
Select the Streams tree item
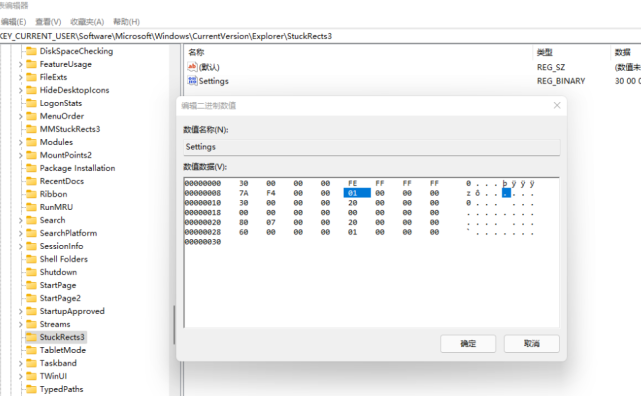tap(55, 324)
